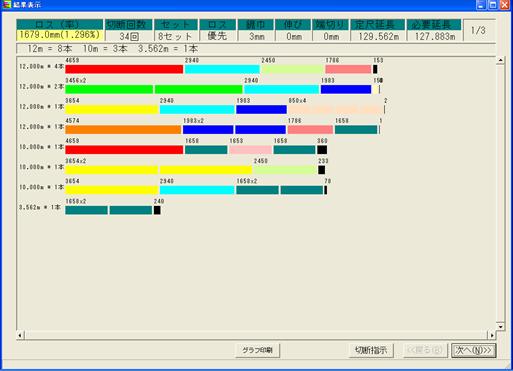This screenshot has width=513, height=371.
Task: Click the app icon in the title bar
Action: click(6, 5)
